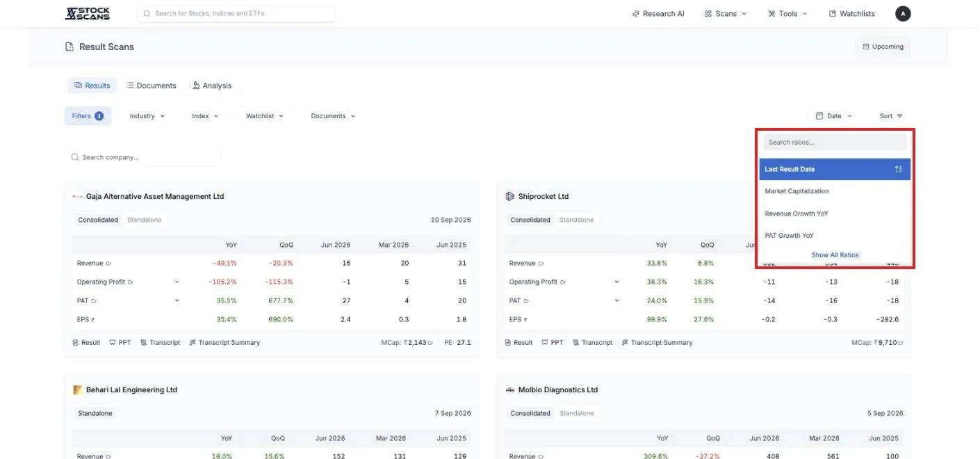Open Watchlists from the top navigation

pos(852,13)
